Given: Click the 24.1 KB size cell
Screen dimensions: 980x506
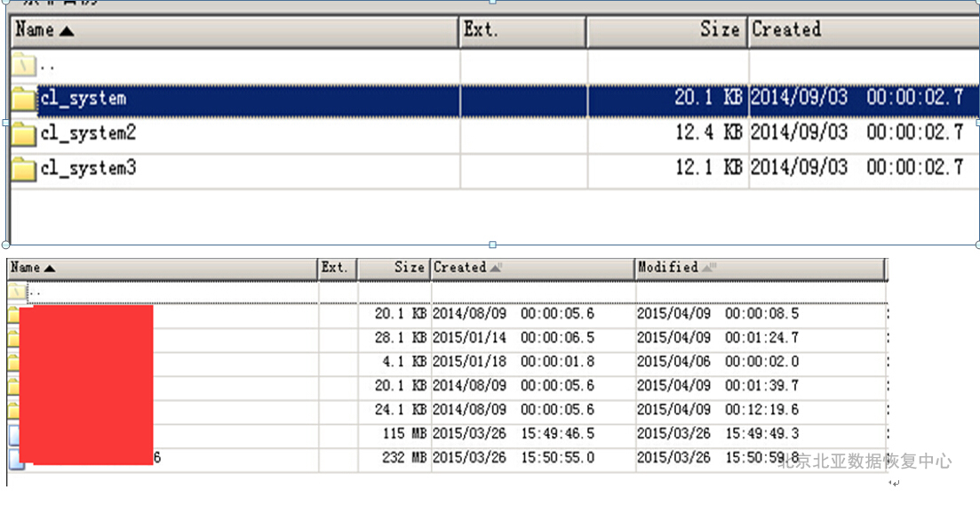Looking at the screenshot, I should pyautogui.click(x=401, y=410).
